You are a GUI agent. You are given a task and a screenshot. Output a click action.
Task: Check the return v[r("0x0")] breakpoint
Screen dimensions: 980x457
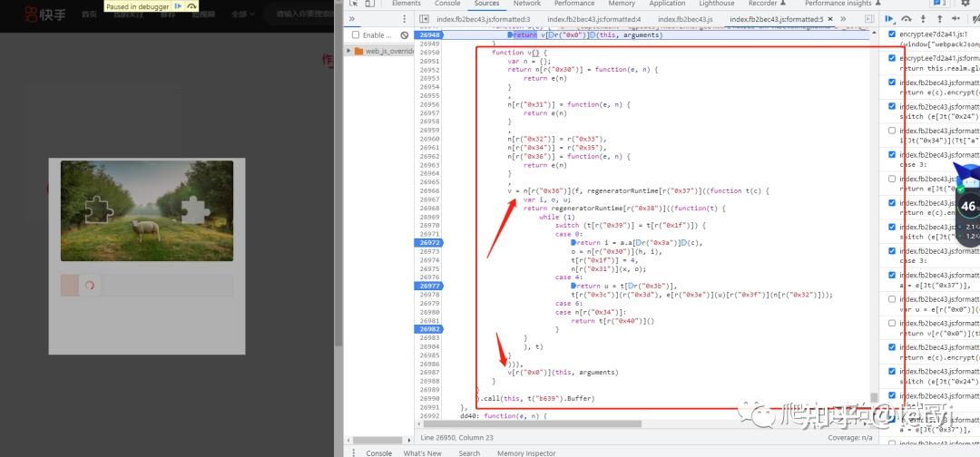coord(892,324)
